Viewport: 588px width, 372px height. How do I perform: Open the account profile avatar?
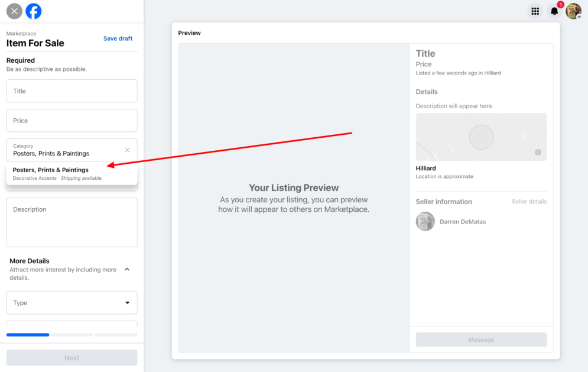573,11
